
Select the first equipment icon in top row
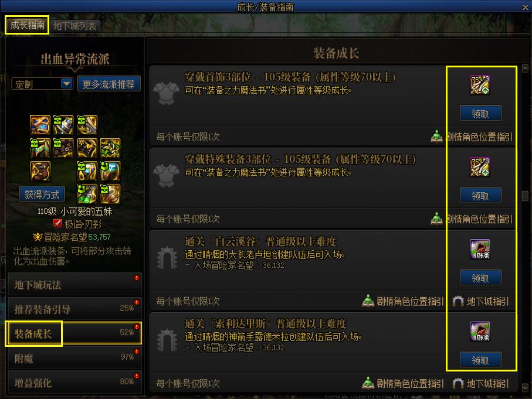pyautogui.click(x=40, y=125)
